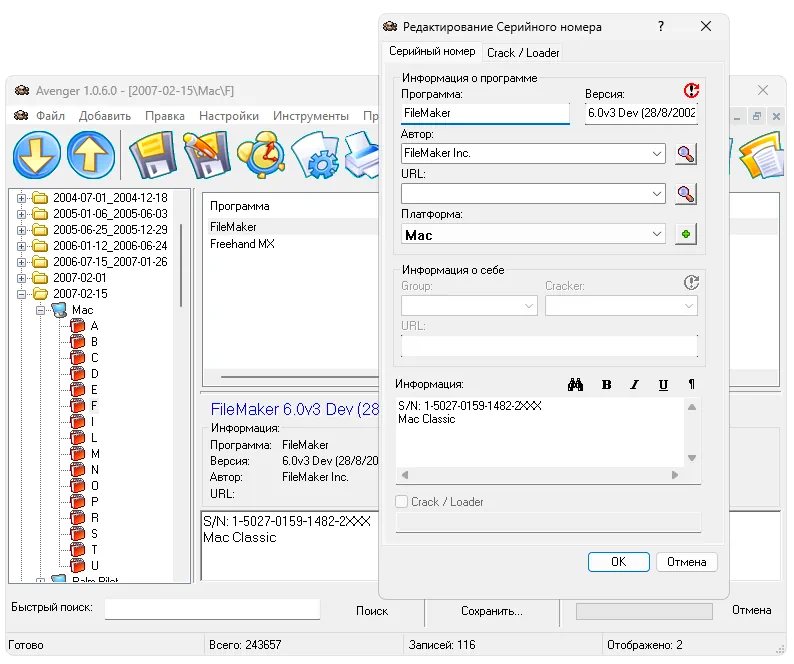Screen dimensions: 794x664
Task: Click the OK button in dialog
Action: pyautogui.click(x=618, y=562)
